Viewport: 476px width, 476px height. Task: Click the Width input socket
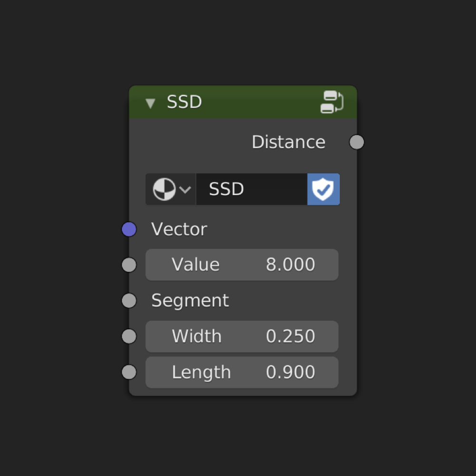[129, 337]
